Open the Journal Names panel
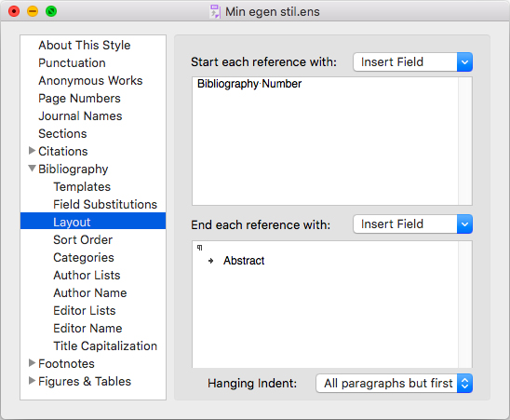The width and height of the screenshot is (510, 420). [x=80, y=115]
